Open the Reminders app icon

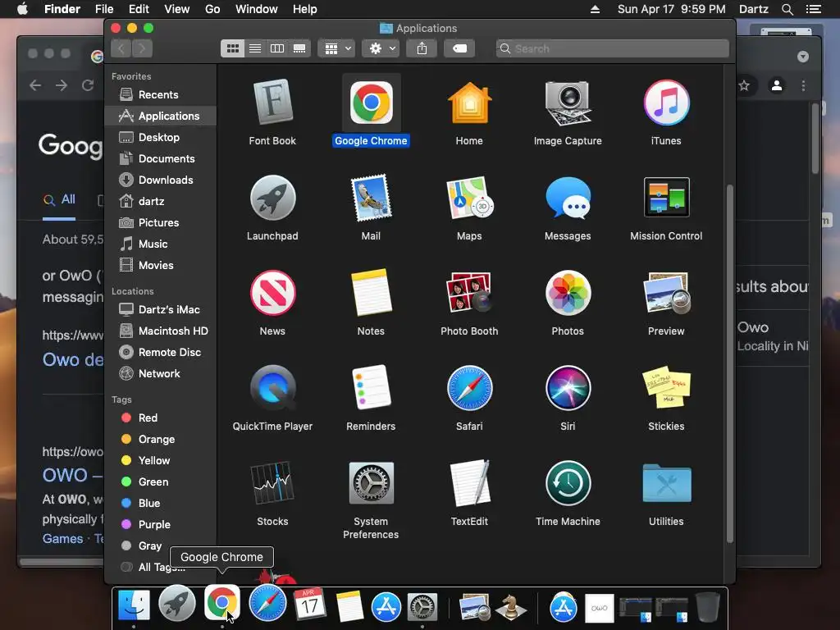(371, 388)
